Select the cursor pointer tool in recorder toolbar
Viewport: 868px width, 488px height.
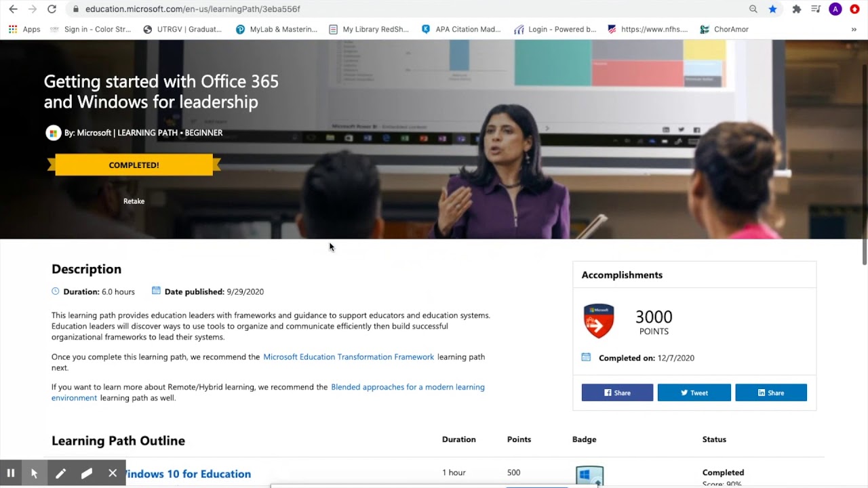[x=34, y=474]
